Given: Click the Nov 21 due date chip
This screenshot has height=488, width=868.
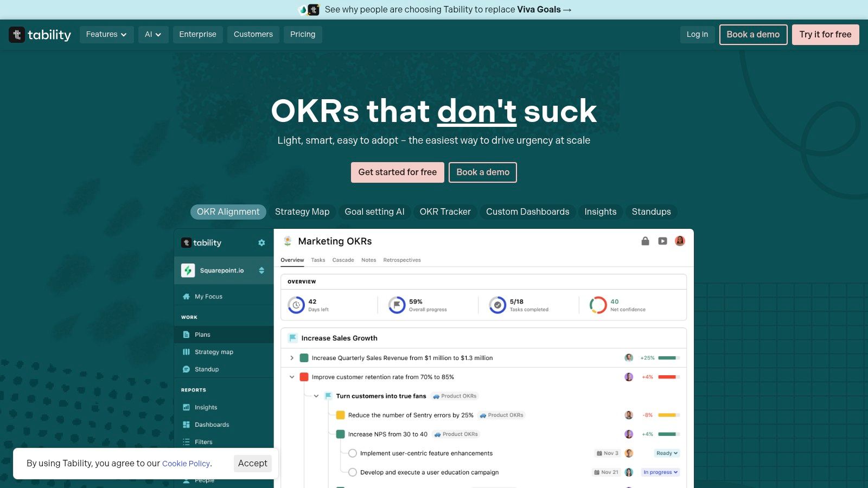Looking at the screenshot, I should pos(606,472).
